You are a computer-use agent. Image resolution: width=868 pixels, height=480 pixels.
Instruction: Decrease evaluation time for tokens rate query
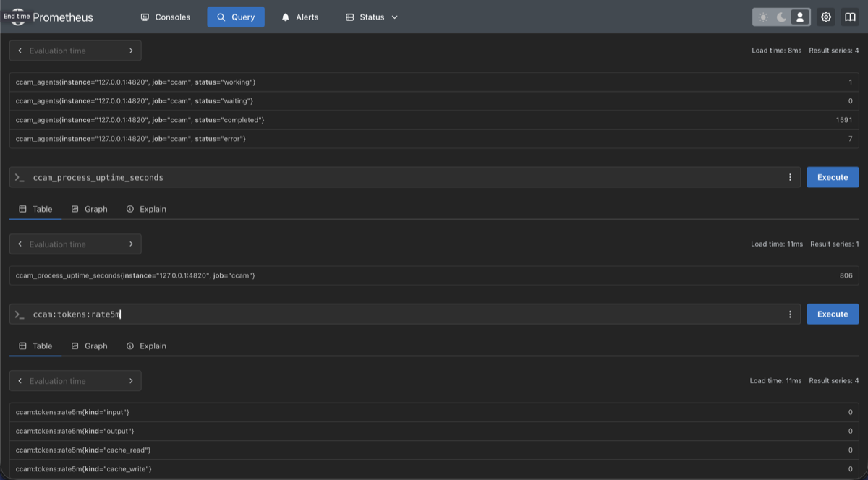[x=20, y=381]
